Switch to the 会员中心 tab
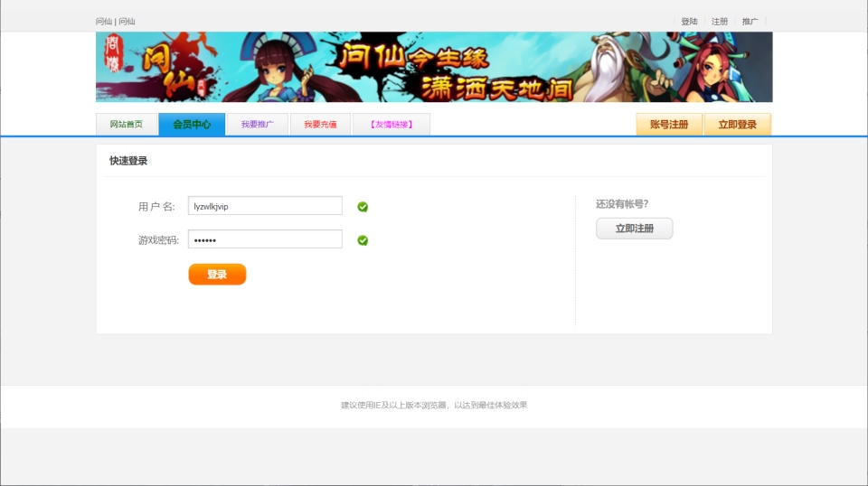The height and width of the screenshot is (486, 868). [192, 125]
